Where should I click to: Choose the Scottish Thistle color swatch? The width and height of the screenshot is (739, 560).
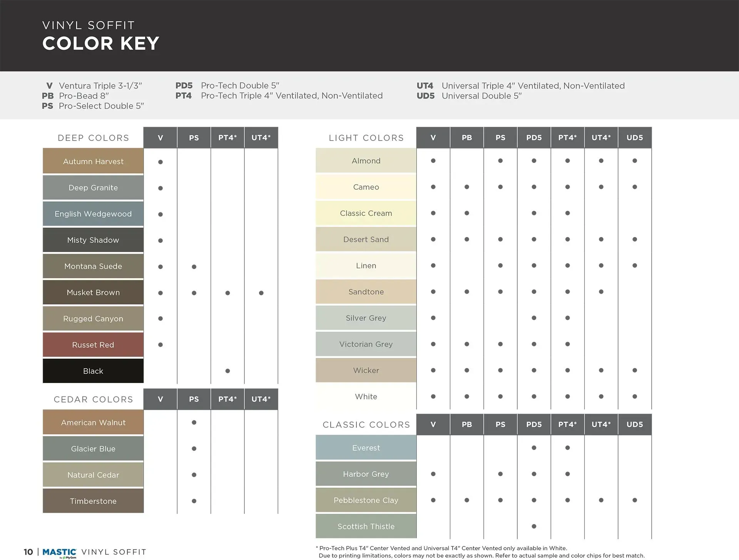[x=366, y=526]
